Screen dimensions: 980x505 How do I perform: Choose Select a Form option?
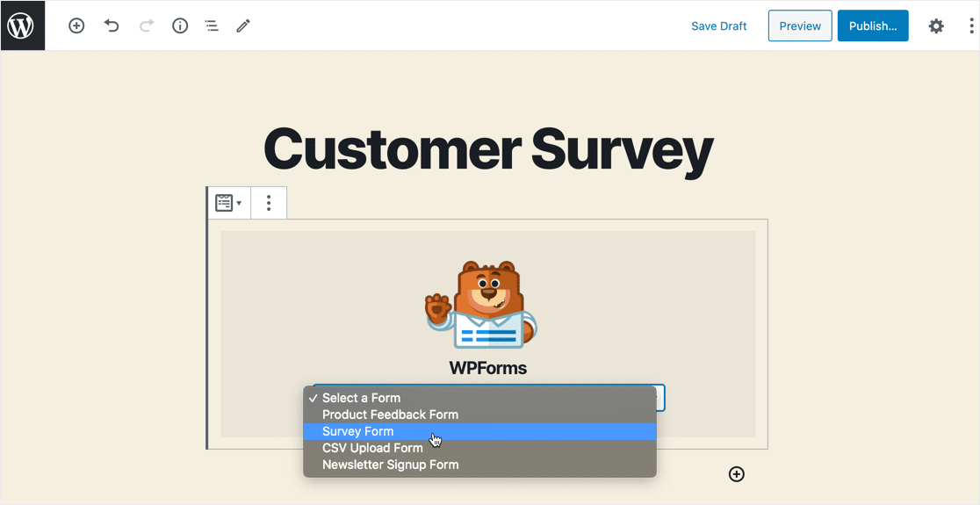click(480, 398)
